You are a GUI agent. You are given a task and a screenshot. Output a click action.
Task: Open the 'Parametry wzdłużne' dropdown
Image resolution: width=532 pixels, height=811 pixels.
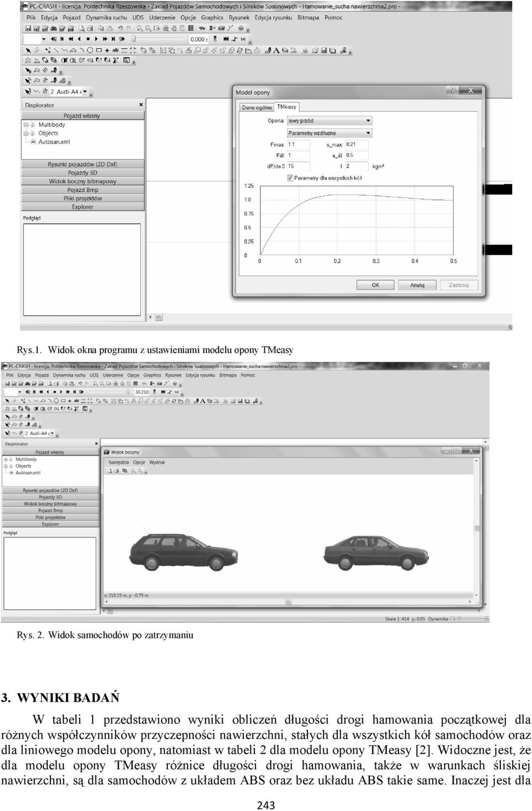pyautogui.click(x=329, y=133)
